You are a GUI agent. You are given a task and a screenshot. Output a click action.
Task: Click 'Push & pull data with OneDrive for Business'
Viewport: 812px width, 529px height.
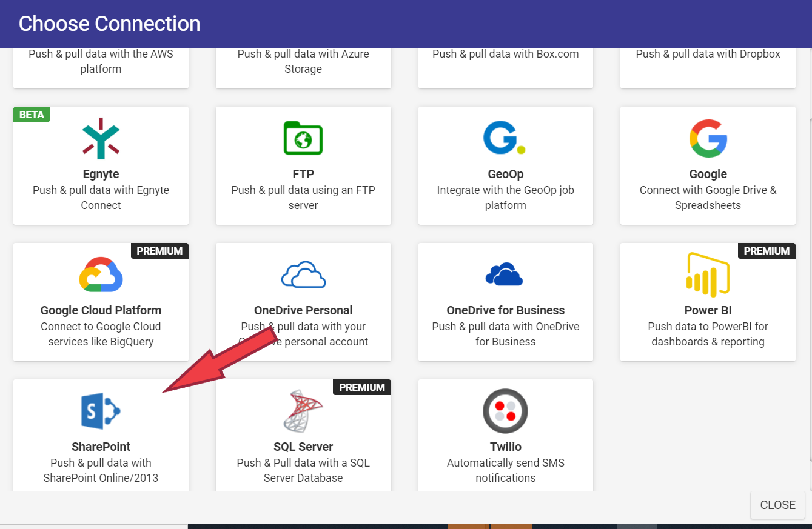point(506,334)
